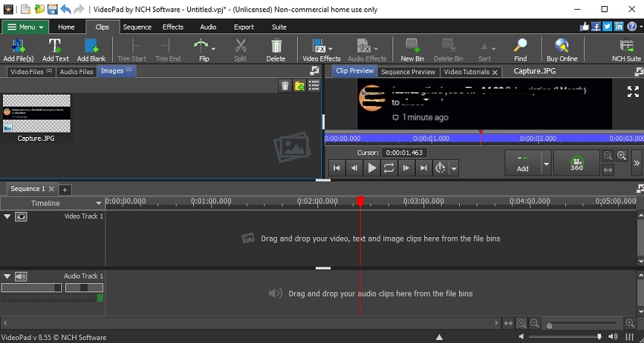
Task: Toggle visibility of Video Track 1
Action: click(x=21, y=217)
